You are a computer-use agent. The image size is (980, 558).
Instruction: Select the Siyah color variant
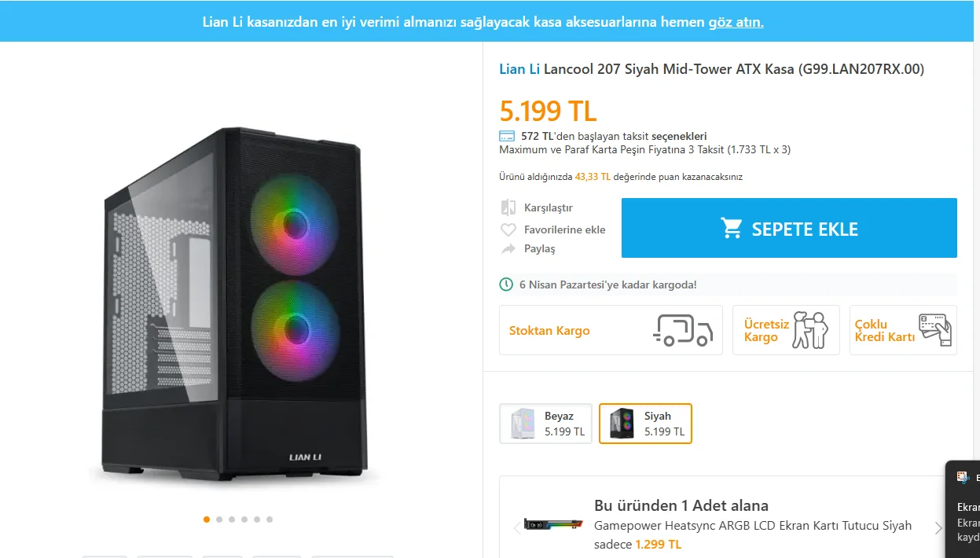(x=645, y=424)
